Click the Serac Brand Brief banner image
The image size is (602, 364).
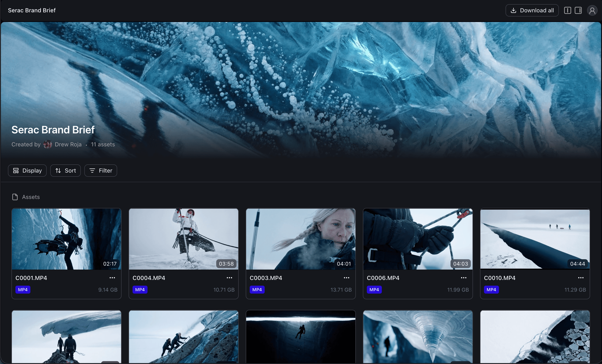coord(301,73)
